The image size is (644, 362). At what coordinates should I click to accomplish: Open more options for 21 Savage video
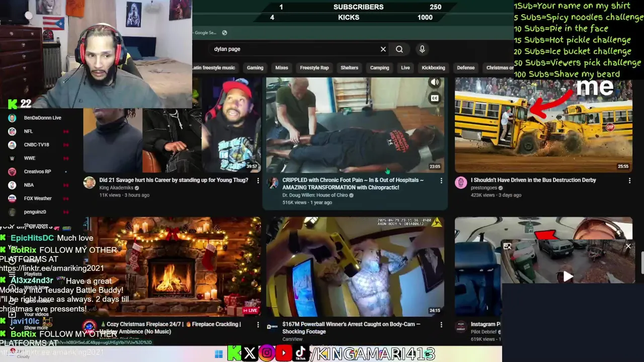click(258, 180)
